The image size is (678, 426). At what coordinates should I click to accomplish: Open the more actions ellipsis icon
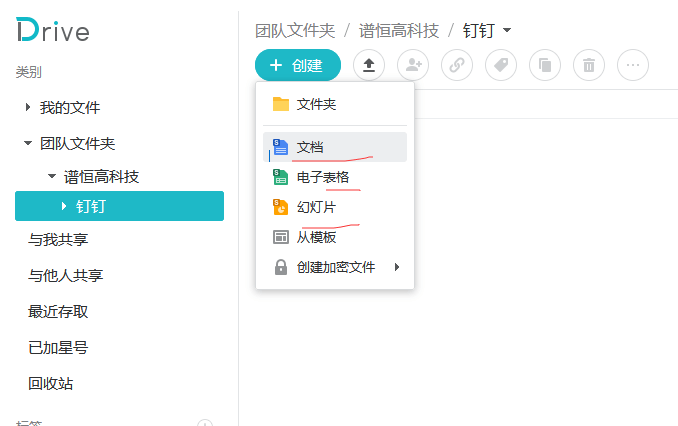coord(633,65)
